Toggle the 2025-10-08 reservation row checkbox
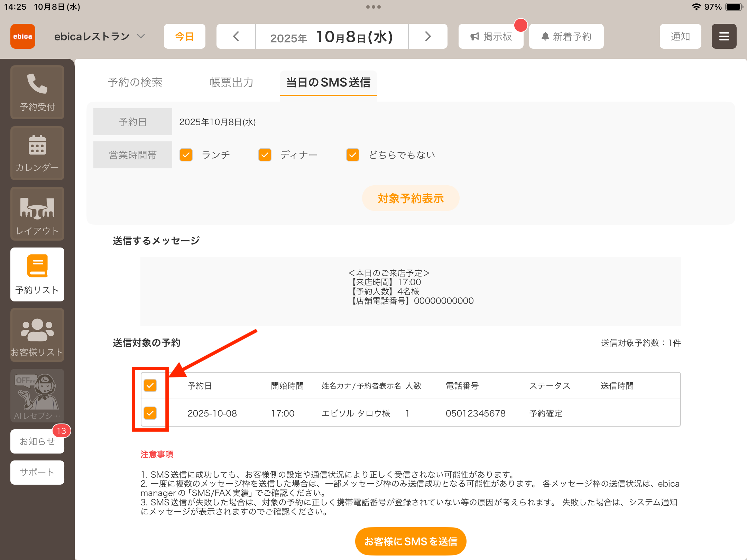The width and height of the screenshot is (747, 560). (150, 413)
